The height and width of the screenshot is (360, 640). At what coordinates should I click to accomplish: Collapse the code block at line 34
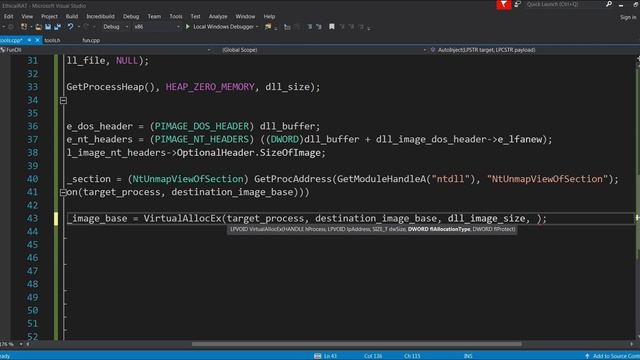click(x=63, y=100)
